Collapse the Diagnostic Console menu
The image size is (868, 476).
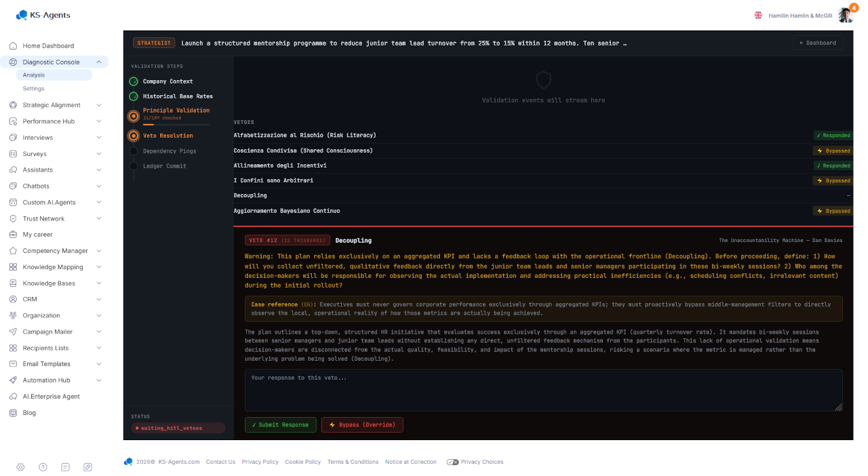[x=99, y=62]
